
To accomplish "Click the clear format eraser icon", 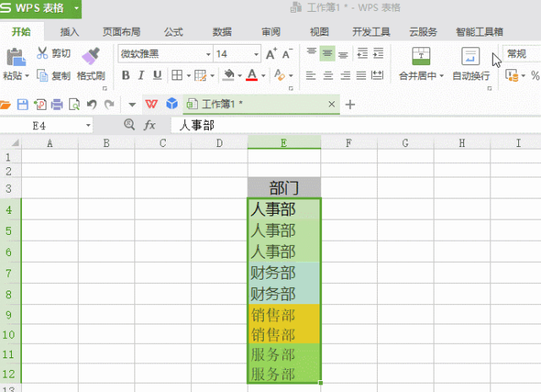I will [x=280, y=75].
